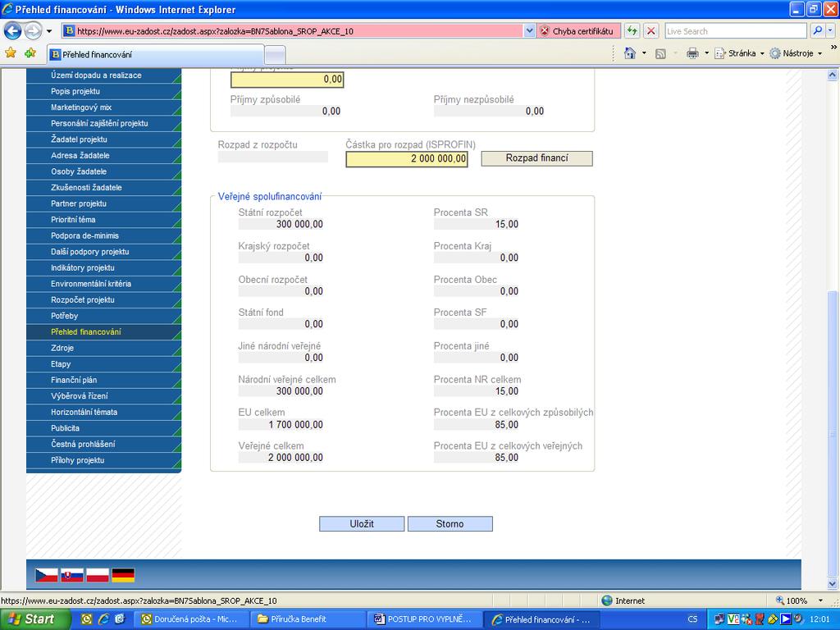Click the green Refresh page icon
The width and height of the screenshot is (840, 630).
coord(632,31)
